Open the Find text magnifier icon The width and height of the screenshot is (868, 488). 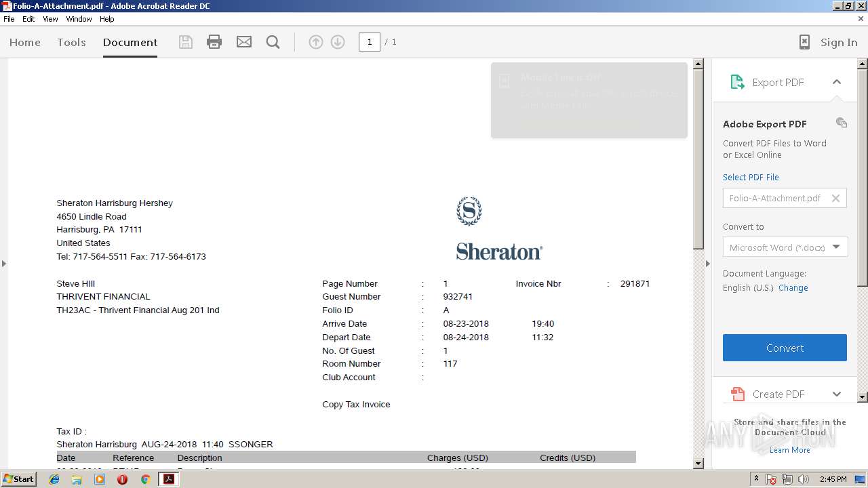(x=273, y=42)
